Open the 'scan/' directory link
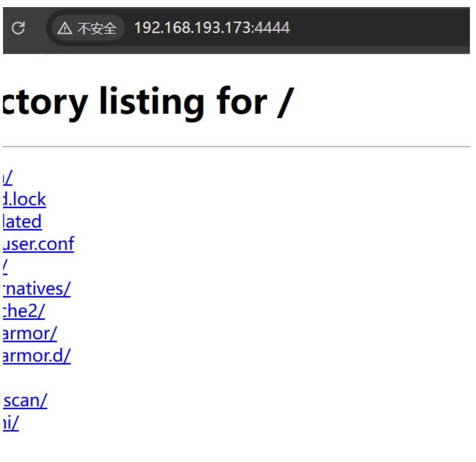Screen dimensions: 476x462 [x=25, y=401]
